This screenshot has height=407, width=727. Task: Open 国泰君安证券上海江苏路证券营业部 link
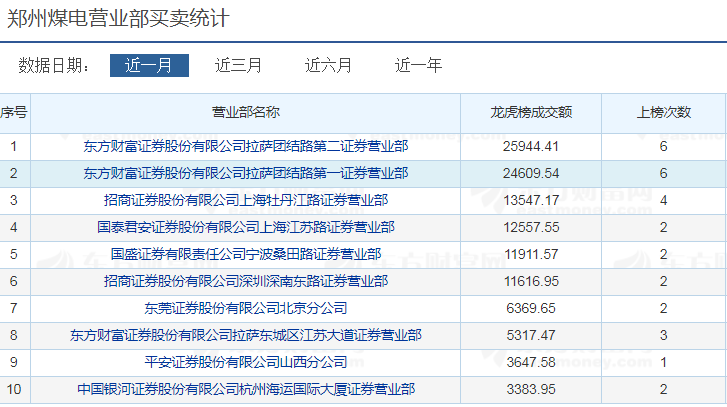[x=246, y=227]
